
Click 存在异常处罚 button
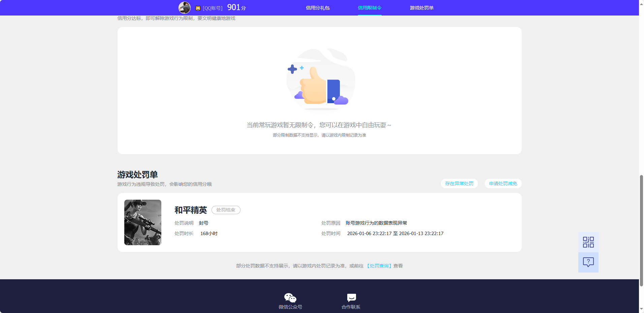[x=459, y=183]
